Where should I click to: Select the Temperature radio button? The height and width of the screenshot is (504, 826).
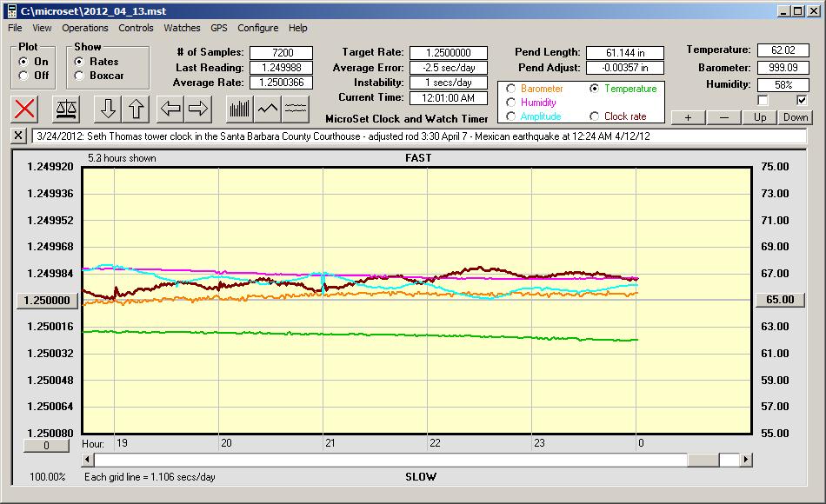coord(594,89)
